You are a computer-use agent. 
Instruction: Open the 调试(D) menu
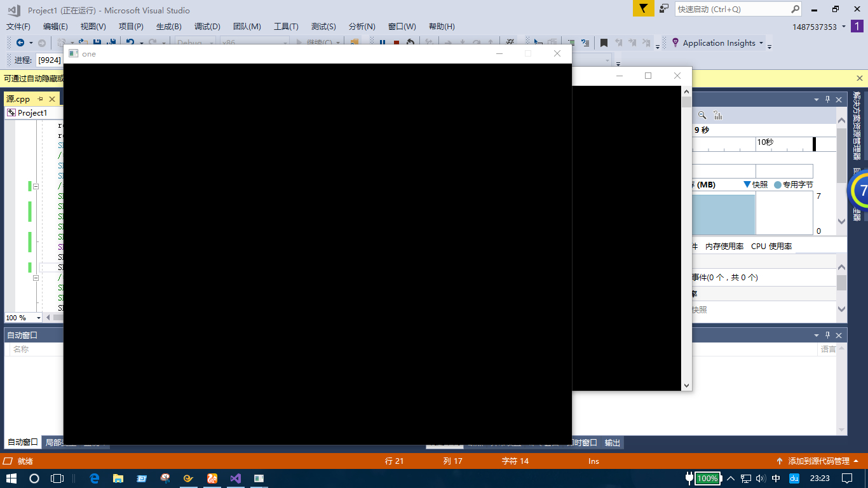click(x=207, y=27)
